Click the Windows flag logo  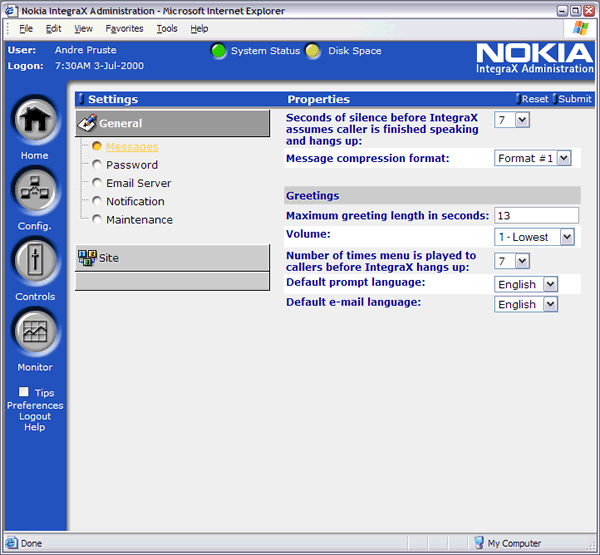tap(580, 28)
